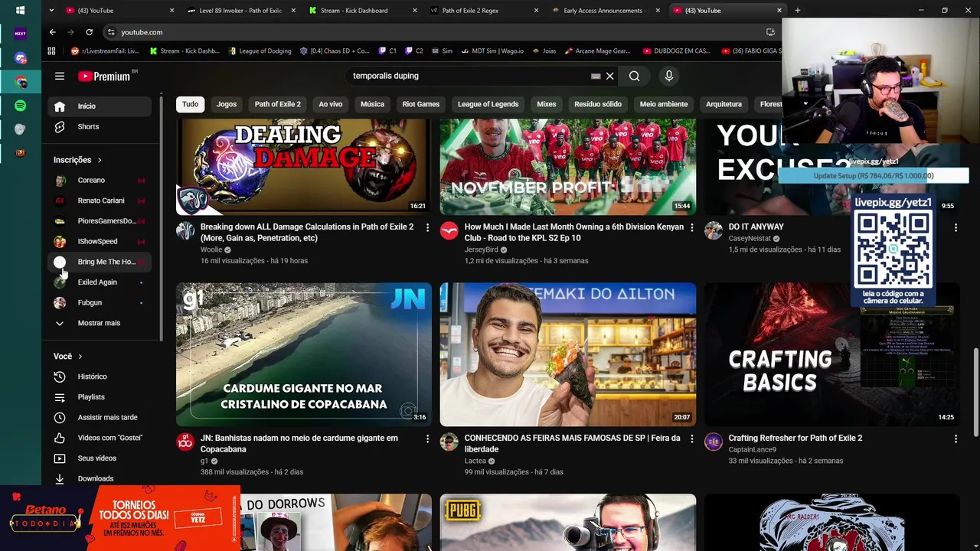This screenshot has height=551, width=980.
Task: Open the CaptainLance9 channel avatar
Action: coord(714,442)
